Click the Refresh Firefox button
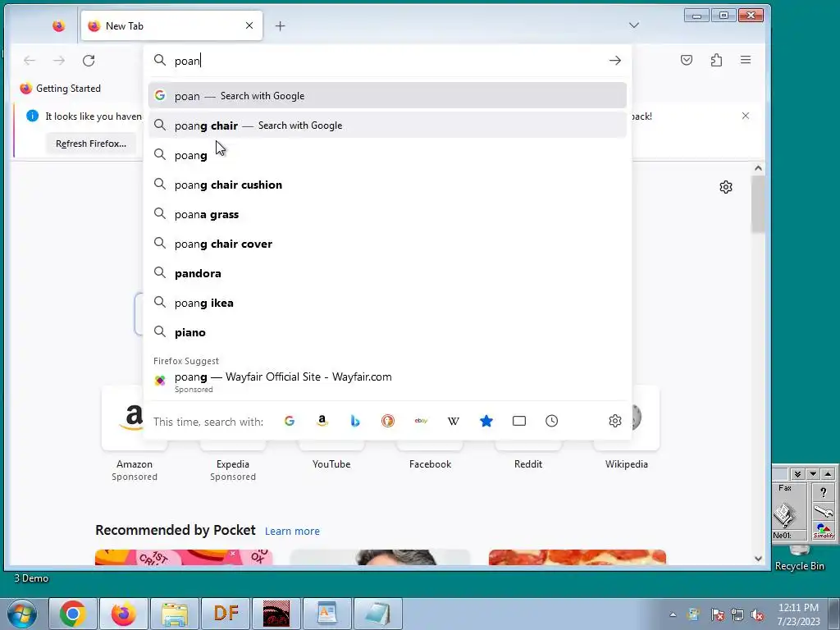840x630 pixels. tap(91, 144)
